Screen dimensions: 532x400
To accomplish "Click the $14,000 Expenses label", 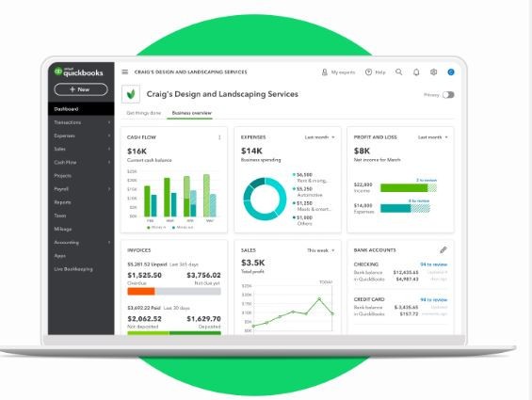I will [363, 208].
